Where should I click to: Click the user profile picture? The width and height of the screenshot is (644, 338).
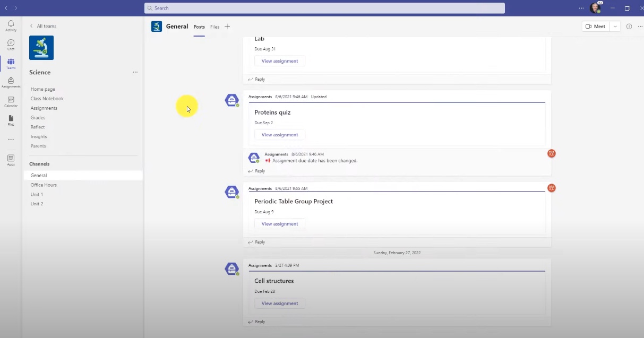(x=595, y=8)
